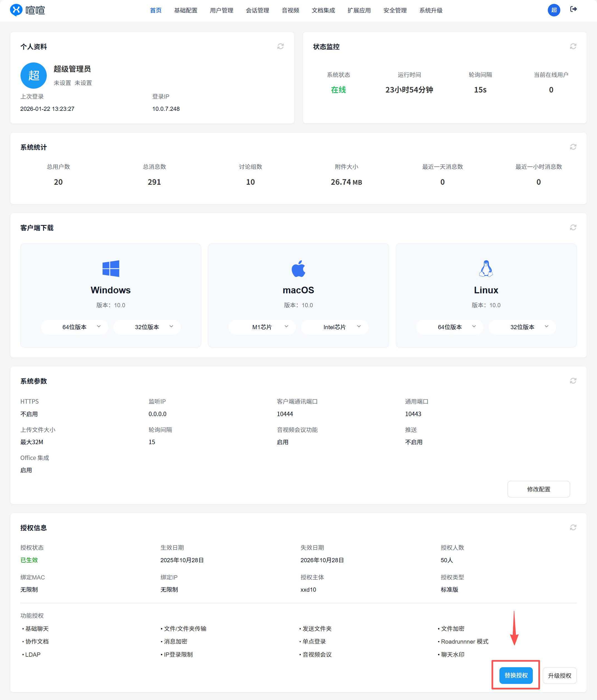
Task: Open the 系统升级 menu
Action: 431,11
